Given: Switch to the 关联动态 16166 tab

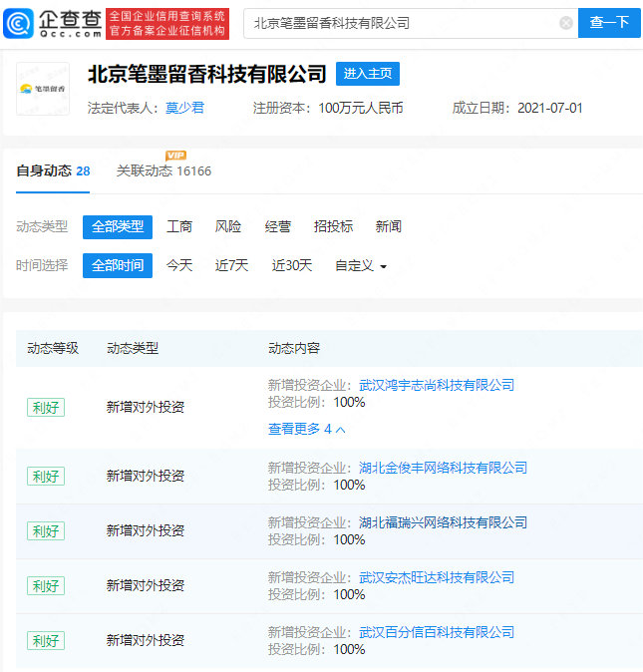Looking at the screenshot, I should [163, 171].
